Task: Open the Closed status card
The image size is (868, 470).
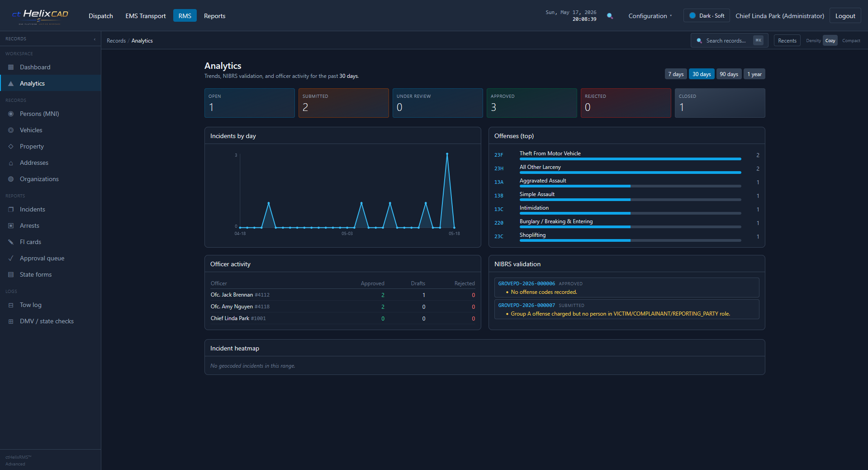Action: coord(720,103)
